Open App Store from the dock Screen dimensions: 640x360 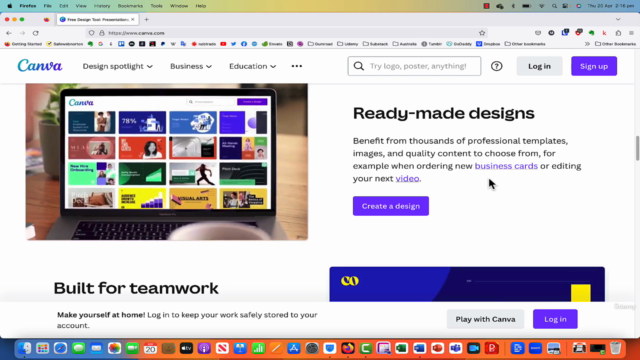point(294,348)
